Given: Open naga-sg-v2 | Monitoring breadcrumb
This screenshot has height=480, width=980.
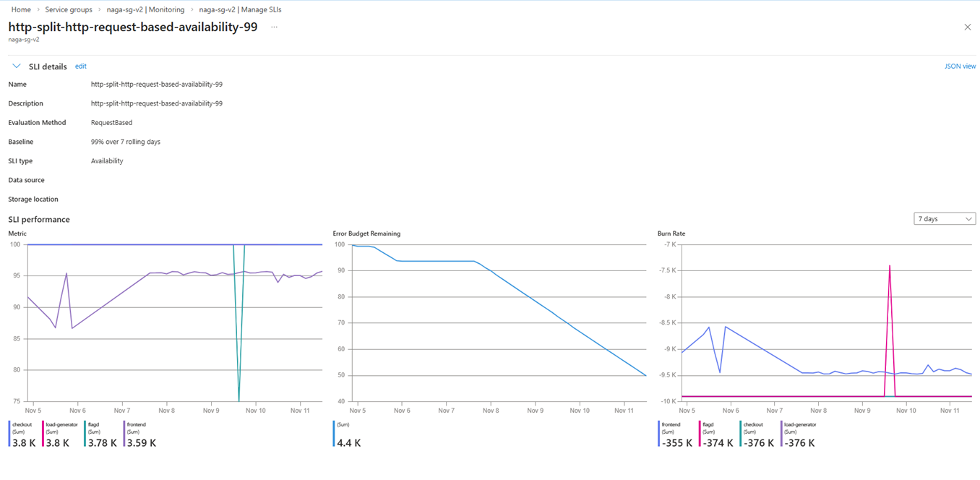Looking at the screenshot, I should pyautogui.click(x=145, y=9).
